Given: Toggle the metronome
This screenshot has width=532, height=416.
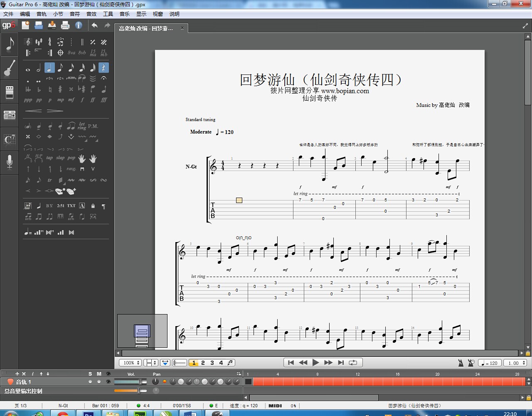Looking at the screenshot, I should coord(461,363).
